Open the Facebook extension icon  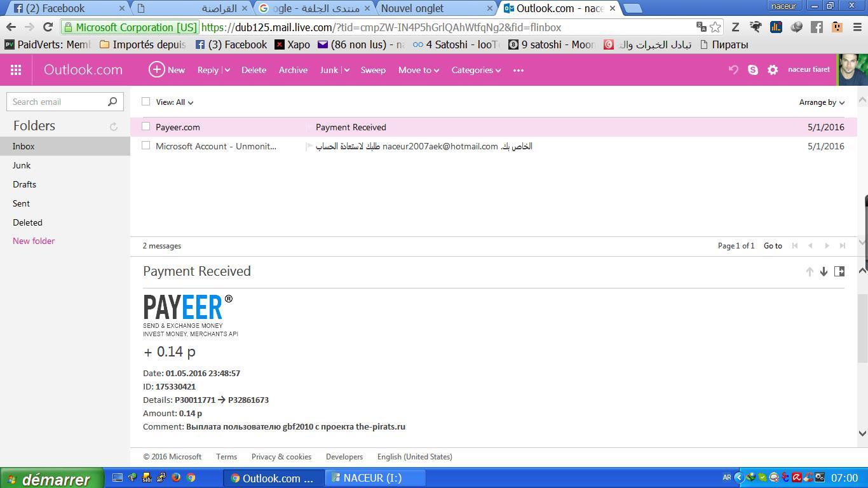click(817, 27)
